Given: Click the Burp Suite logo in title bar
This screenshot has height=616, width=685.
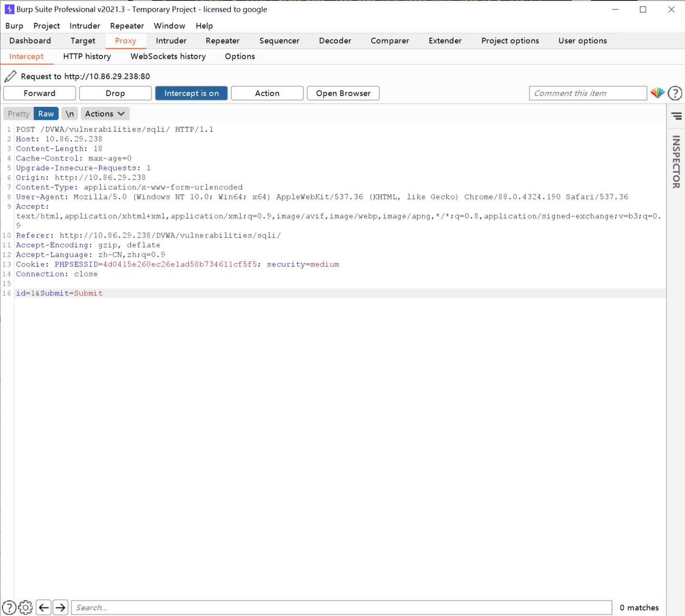Looking at the screenshot, I should 9,9.
